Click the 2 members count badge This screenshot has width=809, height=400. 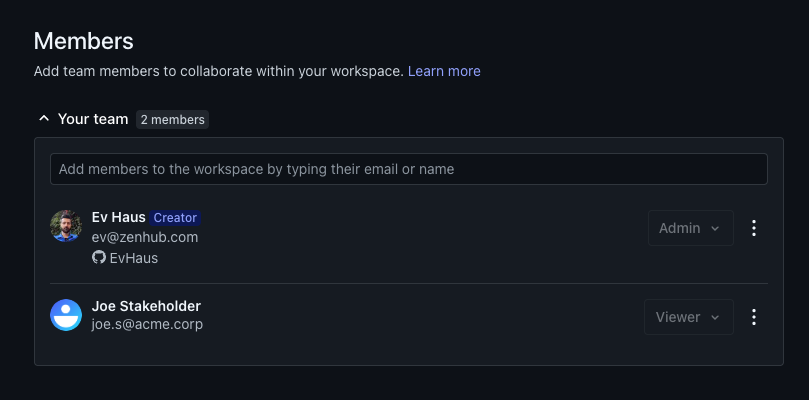pyautogui.click(x=172, y=120)
